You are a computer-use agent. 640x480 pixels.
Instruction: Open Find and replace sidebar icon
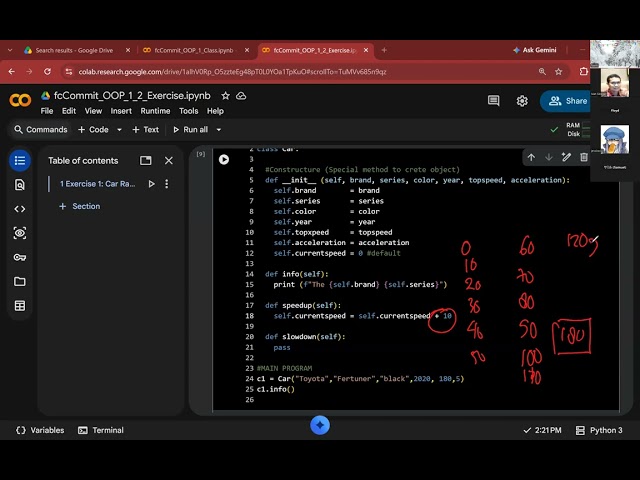coord(20,185)
